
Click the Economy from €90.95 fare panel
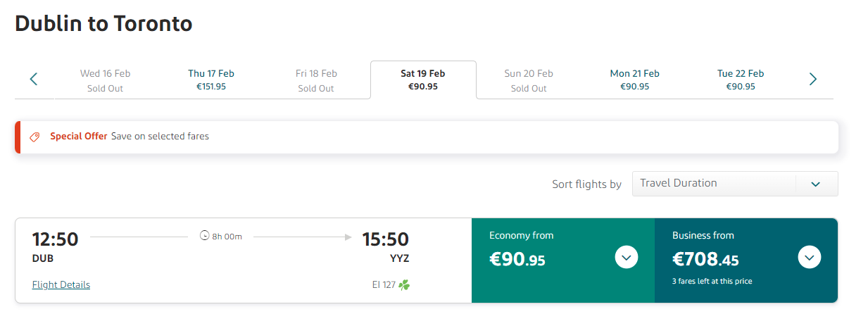[x=563, y=260]
